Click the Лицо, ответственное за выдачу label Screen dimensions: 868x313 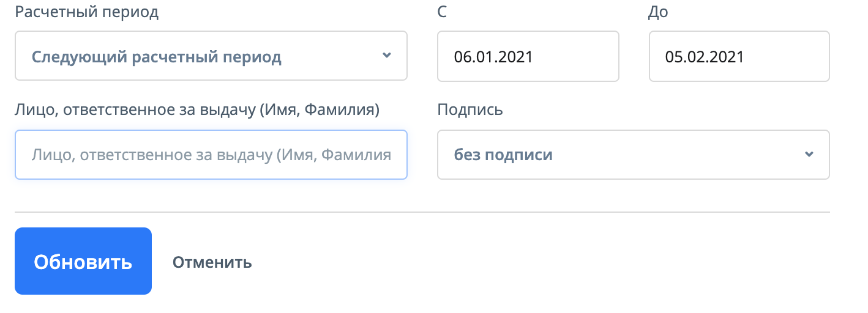[196, 109]
